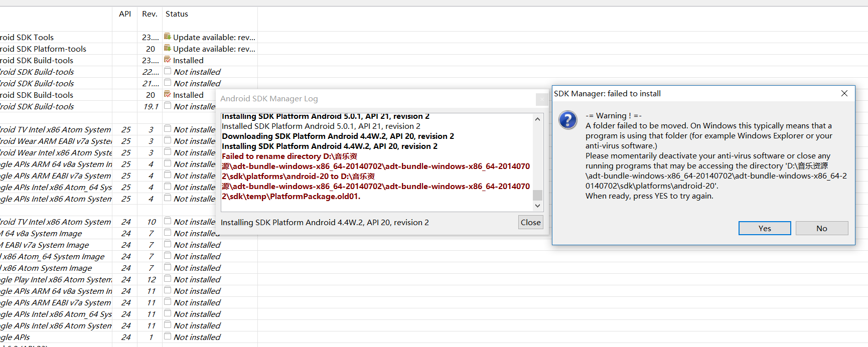The height and width of the screenshot is (347, 868).
Task: Click status icon for API 25 Android TV image
Action: coord(168,129)
